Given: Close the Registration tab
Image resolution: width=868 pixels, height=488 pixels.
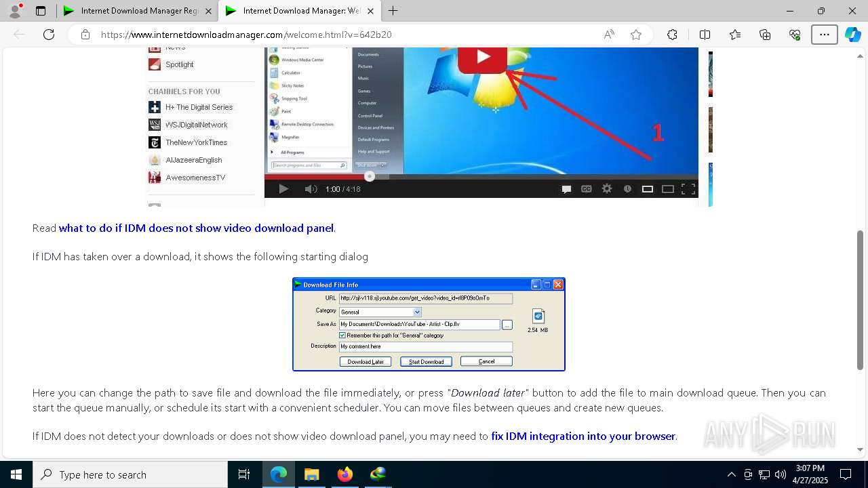Looking at the screenshot, I should (208, 11).
